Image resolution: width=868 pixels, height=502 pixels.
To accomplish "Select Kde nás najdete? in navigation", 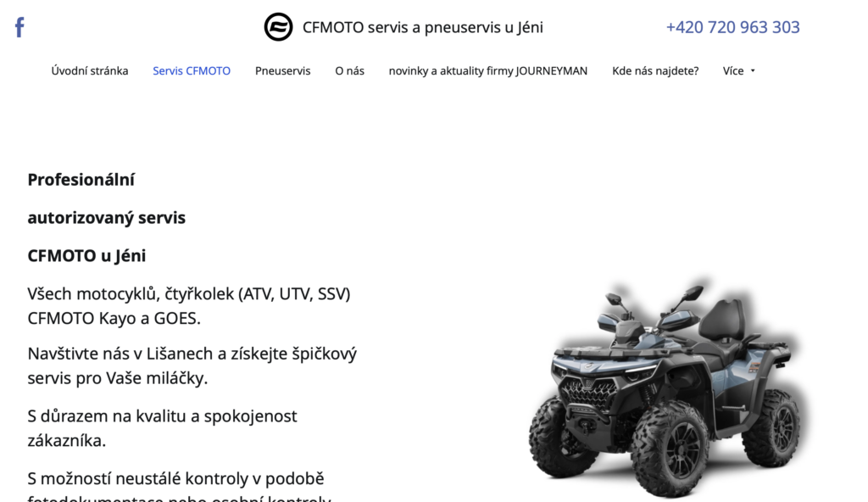I will (655, 71).
